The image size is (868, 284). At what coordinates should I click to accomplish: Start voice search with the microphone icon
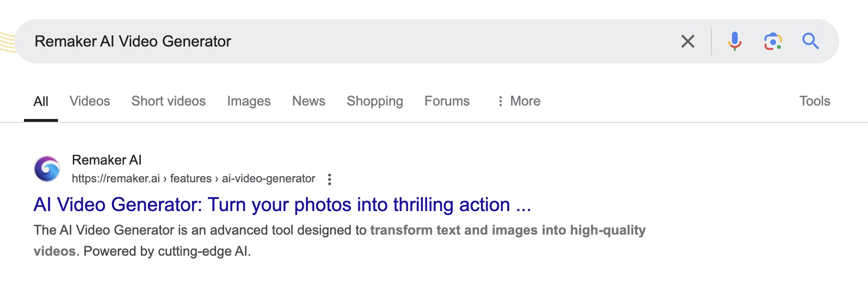pyautogui.click(x=734, y=41)
